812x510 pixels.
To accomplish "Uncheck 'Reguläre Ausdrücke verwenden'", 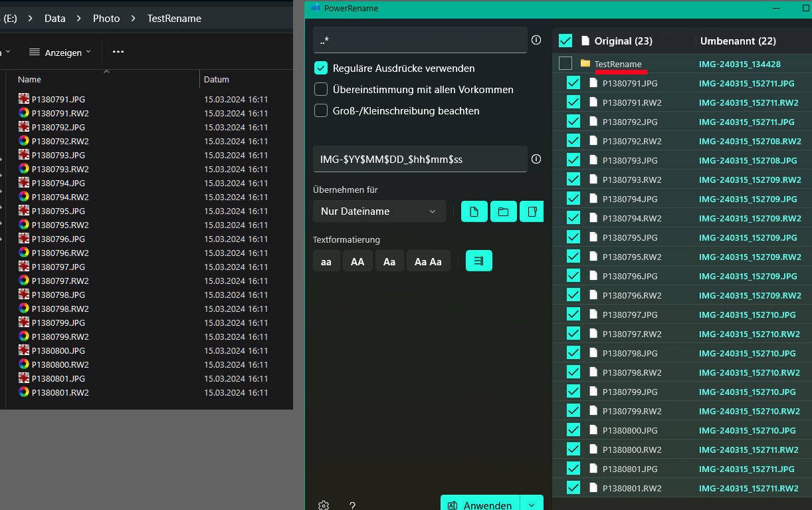I will 321,68.
